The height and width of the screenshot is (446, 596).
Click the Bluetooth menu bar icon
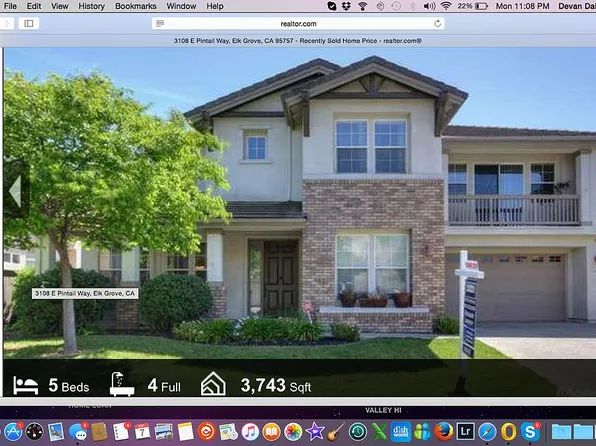(x=413, y=6)
